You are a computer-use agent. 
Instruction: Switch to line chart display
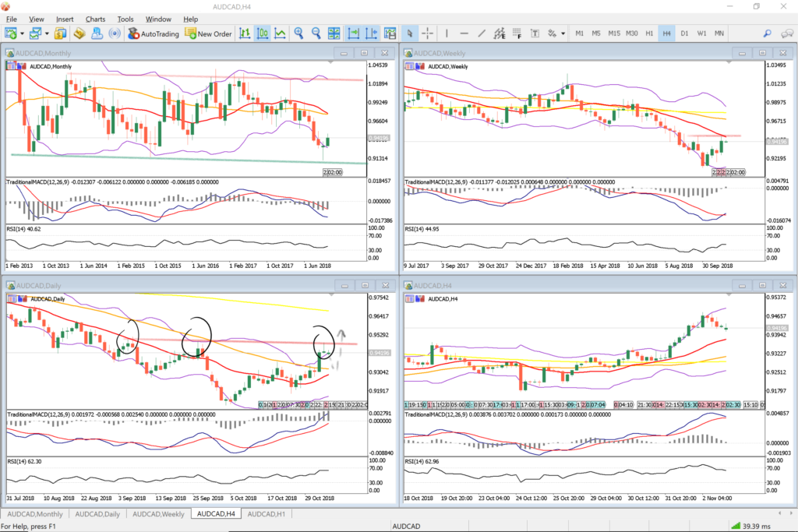tap(280, 33)
